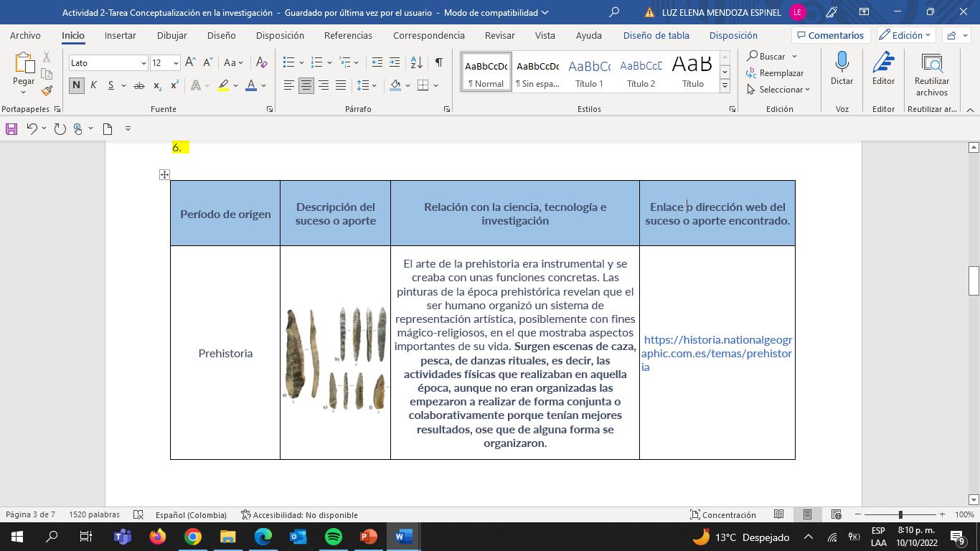
Task: Open the font size dropdown
Action: pyautogui.click(x=175, y=63)
